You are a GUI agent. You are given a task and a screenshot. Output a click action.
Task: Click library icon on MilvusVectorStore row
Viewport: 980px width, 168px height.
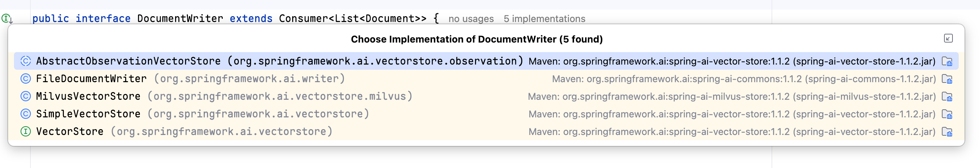pyautogui.click(x=947, y=96)
